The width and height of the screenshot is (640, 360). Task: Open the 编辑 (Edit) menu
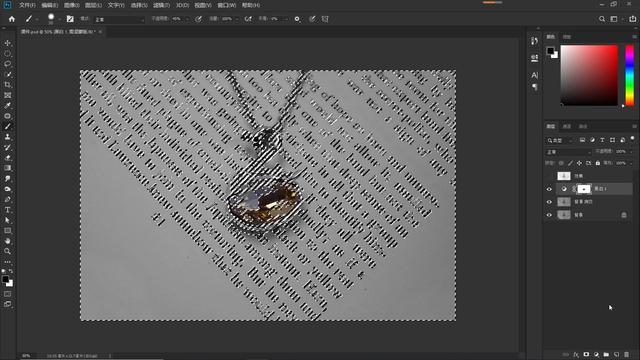[49, 5]
